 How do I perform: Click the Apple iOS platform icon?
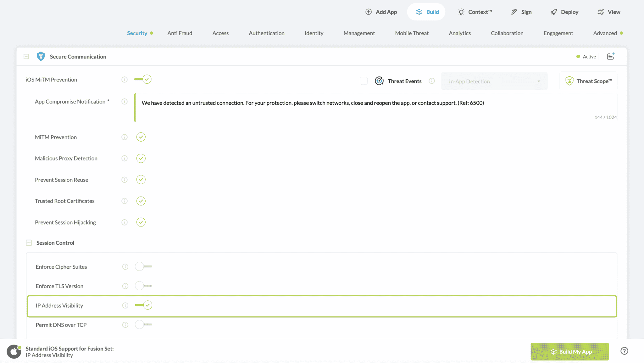tap(14, 351)
